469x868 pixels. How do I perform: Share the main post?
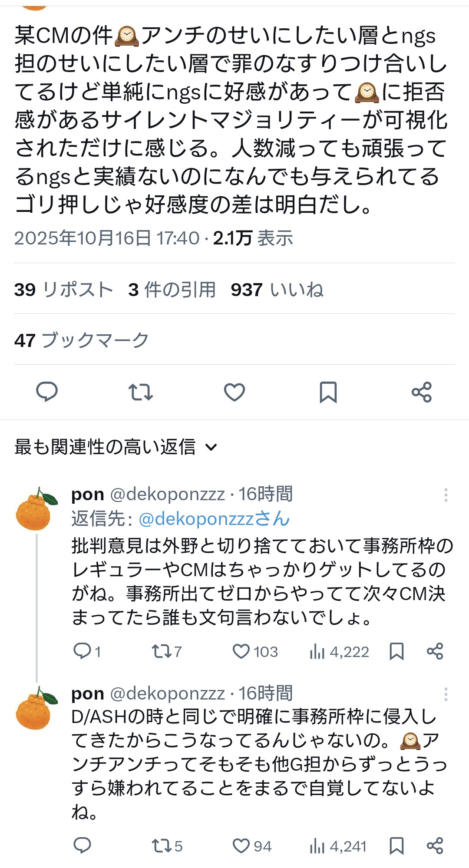(422, 392)
